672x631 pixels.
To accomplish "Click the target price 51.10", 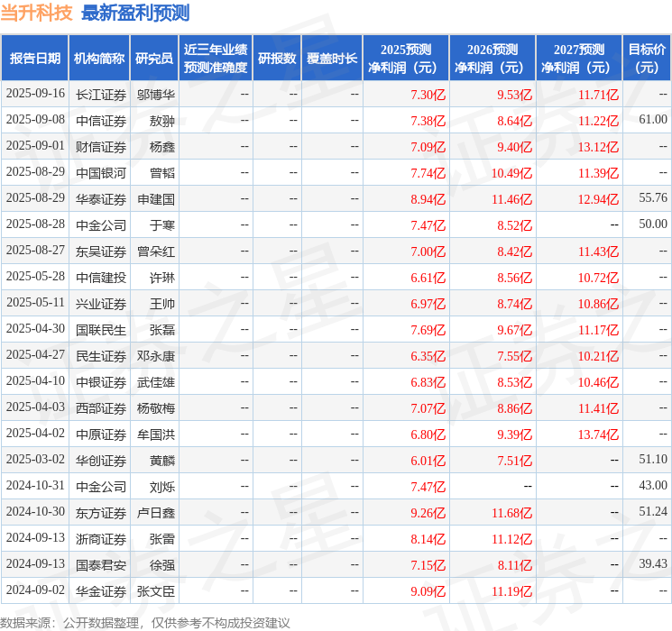I will tap(653, 459).
